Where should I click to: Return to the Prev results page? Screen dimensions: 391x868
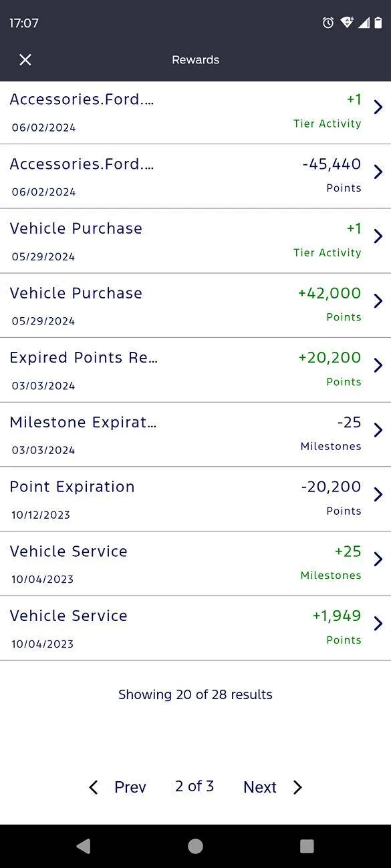click(x=130, y=787)
